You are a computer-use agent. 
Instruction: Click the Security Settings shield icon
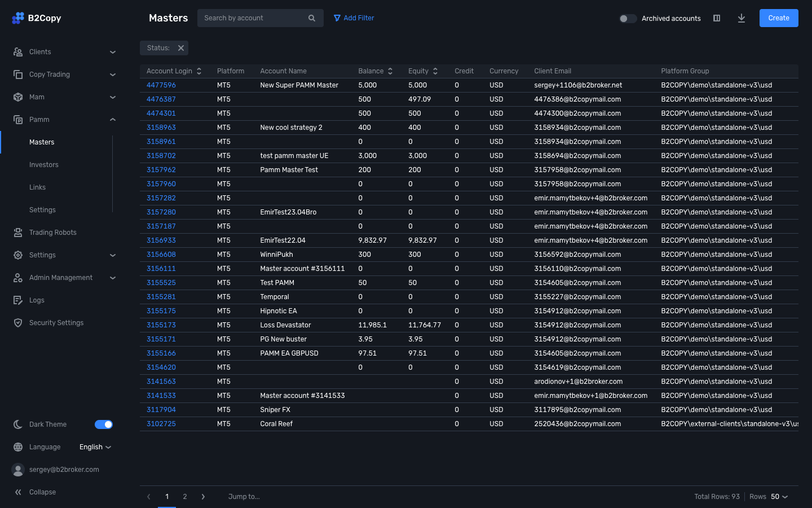pyautogui.click(x=18, y=323)
